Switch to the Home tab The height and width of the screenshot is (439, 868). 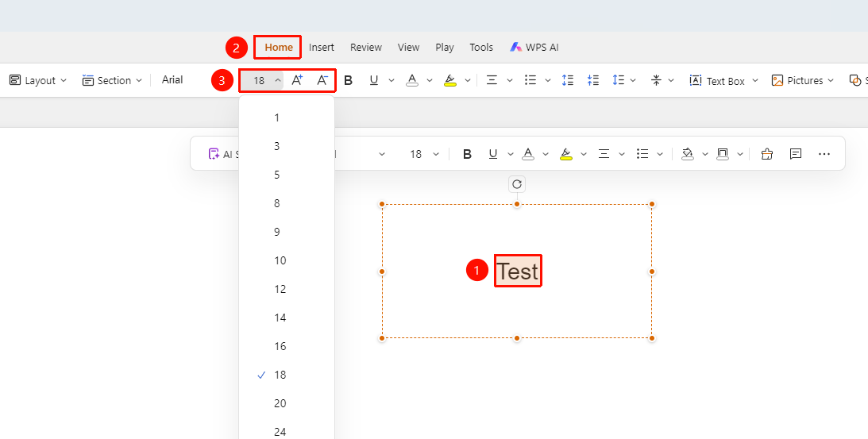279,48
